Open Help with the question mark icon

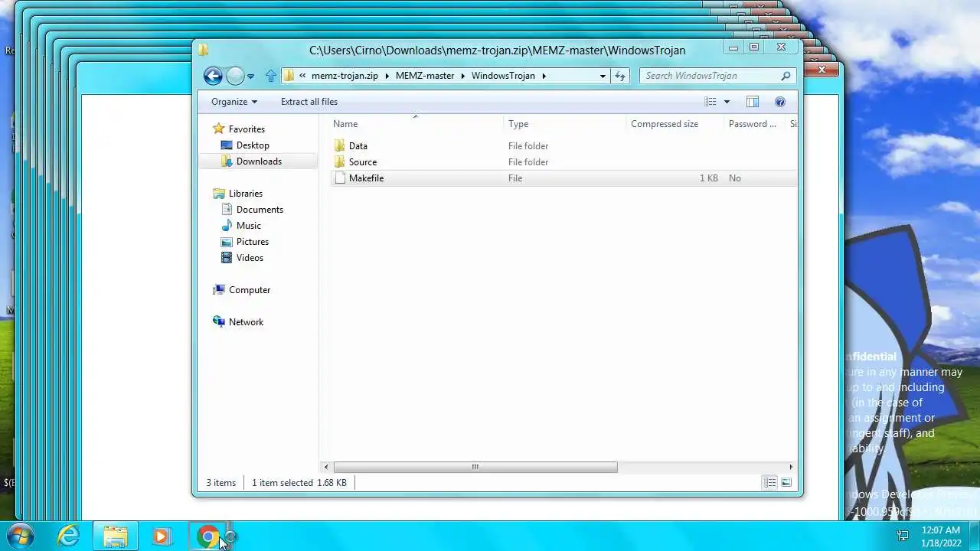(780, 102)
